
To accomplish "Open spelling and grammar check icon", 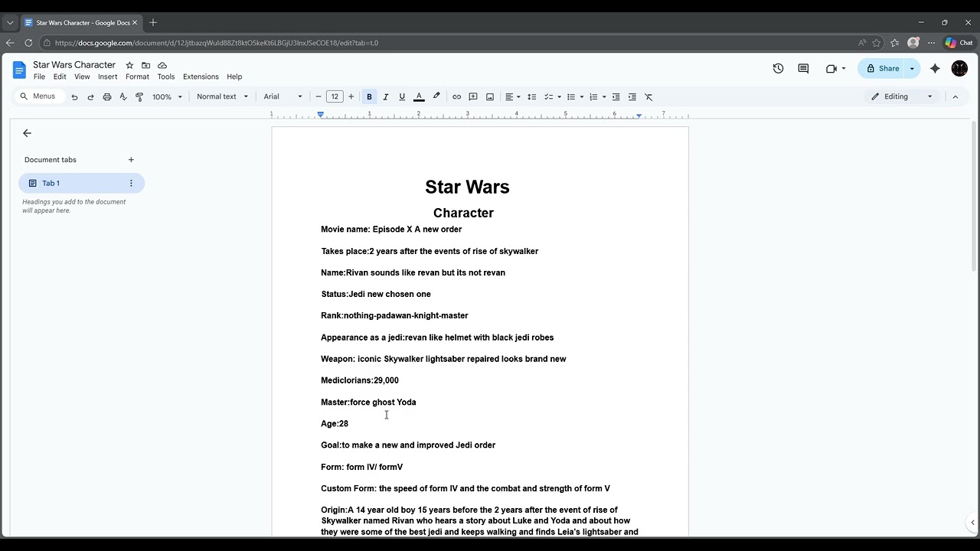I will click(x=123, y=97).
